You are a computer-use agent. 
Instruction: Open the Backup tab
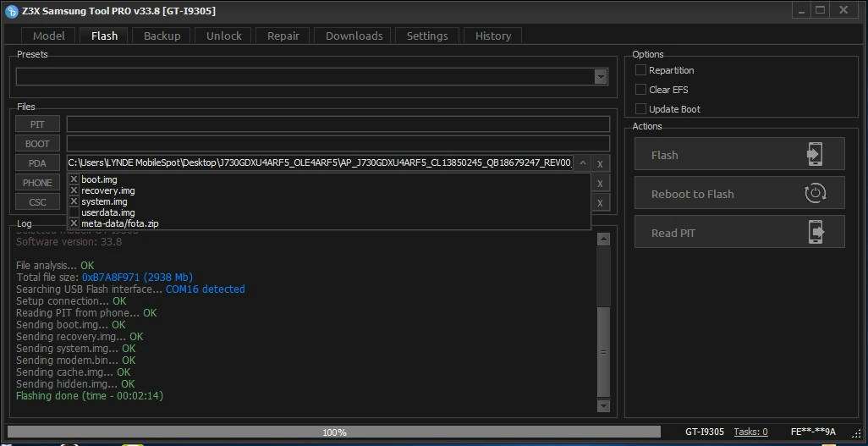point(162,36)
